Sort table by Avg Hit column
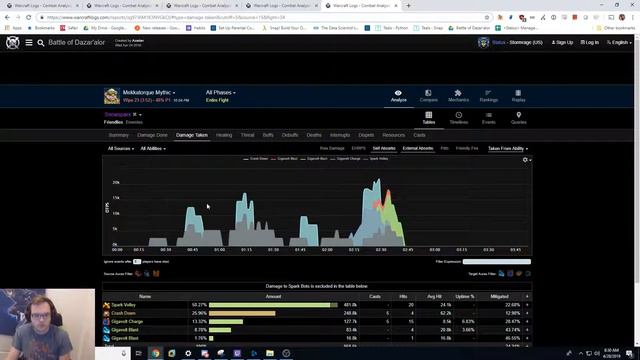This screenshot has width=640, height=360. (x=434, y=297)
